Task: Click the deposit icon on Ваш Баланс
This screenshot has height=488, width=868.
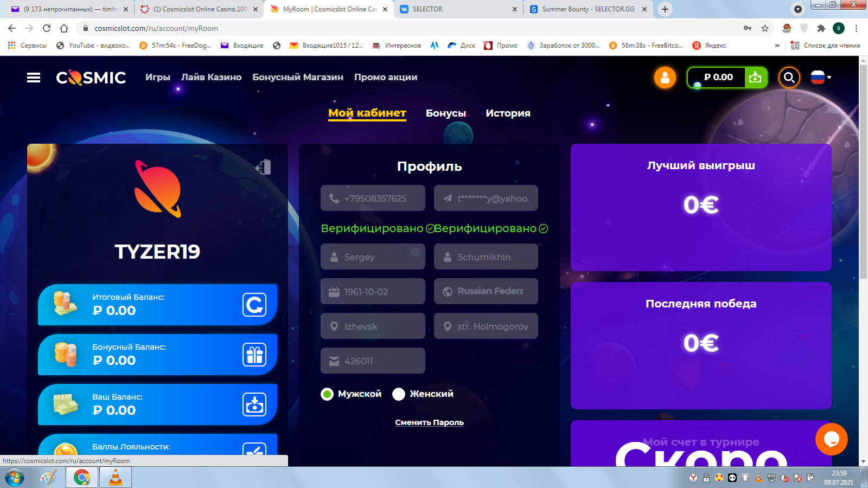Action: pyautogui.click(x=254, y=404)
